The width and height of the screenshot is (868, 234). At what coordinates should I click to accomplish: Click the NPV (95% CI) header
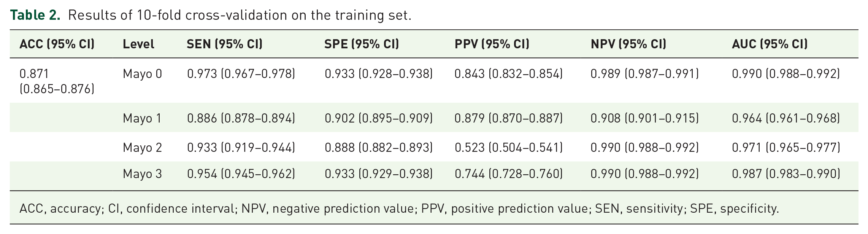[628, 44]
